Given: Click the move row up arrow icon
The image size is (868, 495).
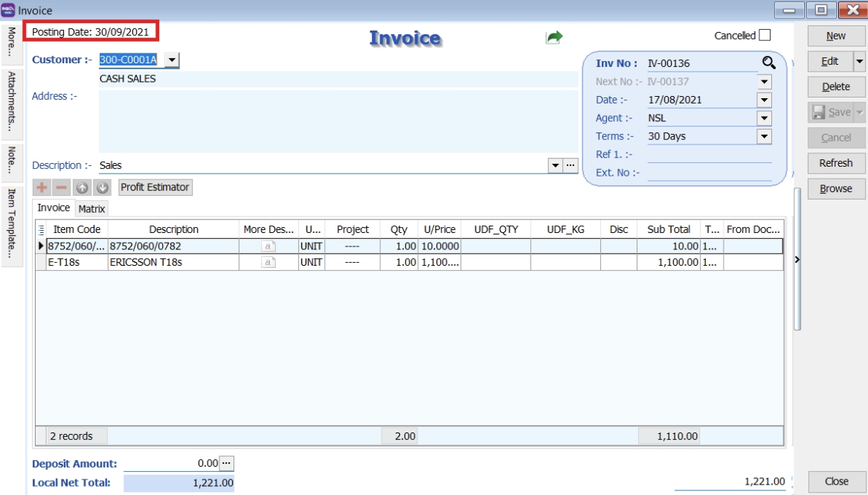Looking at the screenshot, I should [x=82, y=188].
